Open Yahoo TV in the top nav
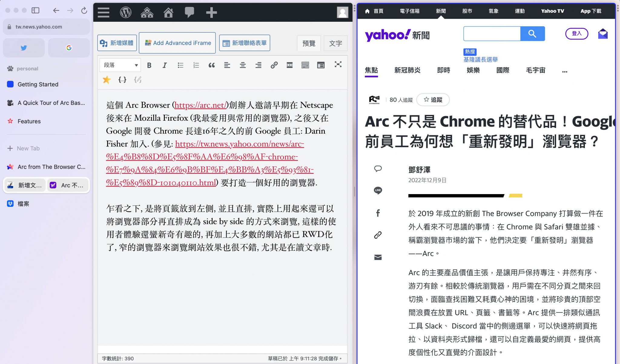 coord(552,11)
